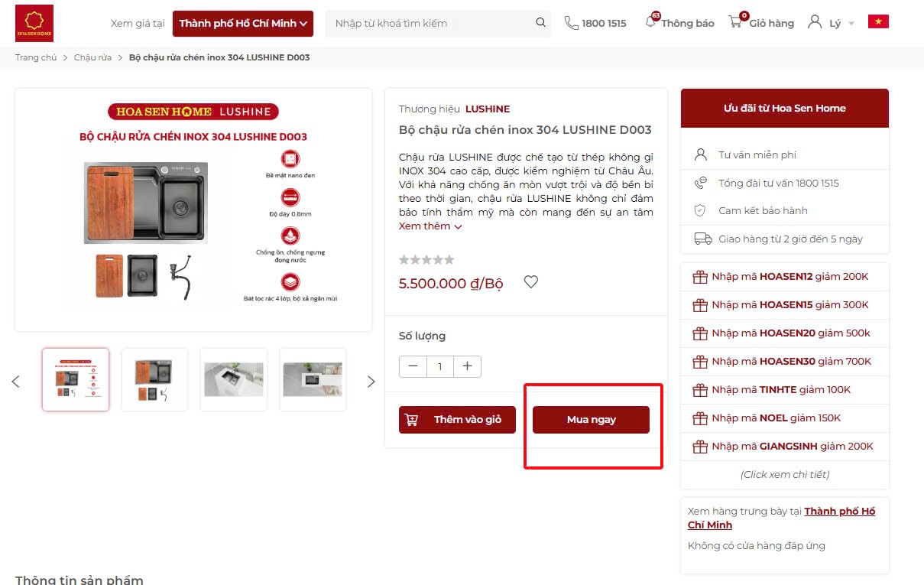Click the phone icon beside 1800 1515
This screenshot has height=585, width=924.
571,23
